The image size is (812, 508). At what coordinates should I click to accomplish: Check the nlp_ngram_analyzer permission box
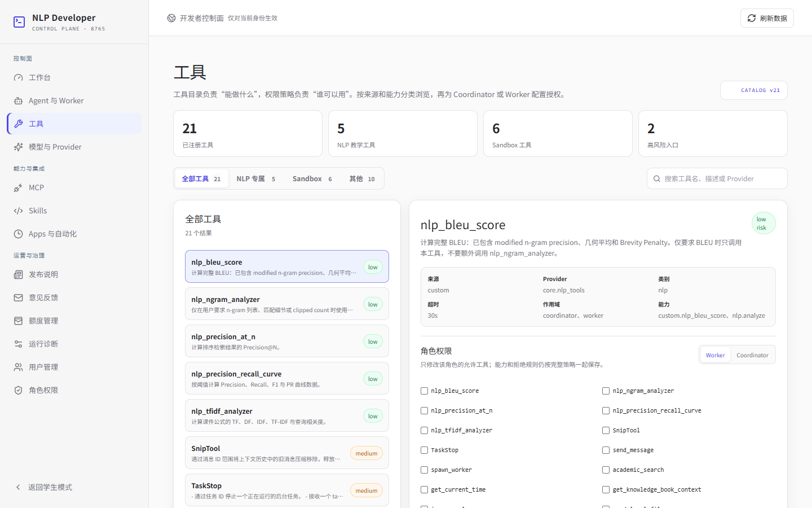click(606, 391)
